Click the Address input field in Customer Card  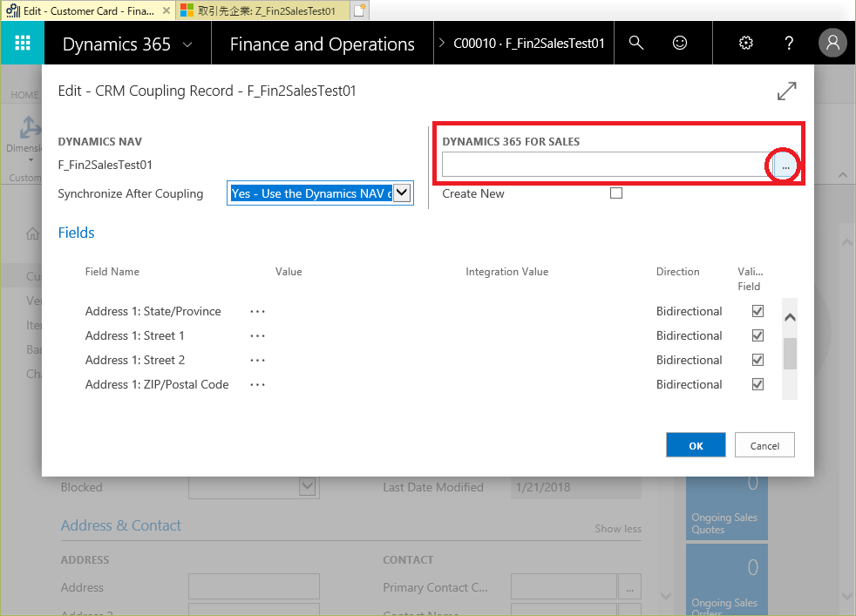[254, 587]
